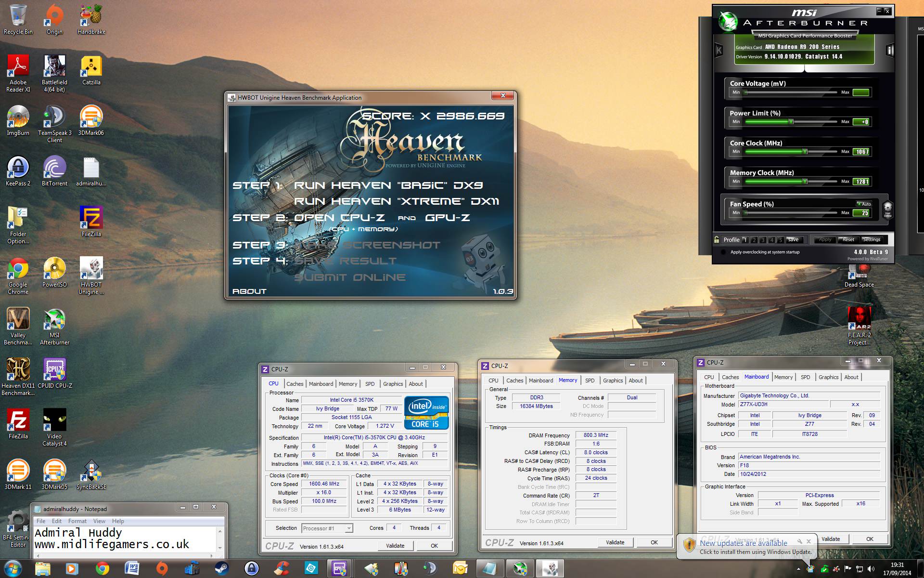Viewport: 924px width, 578px height.
Task: Toggle Fan Speed Auto mode in Afterburner
Action: (864, 204)
